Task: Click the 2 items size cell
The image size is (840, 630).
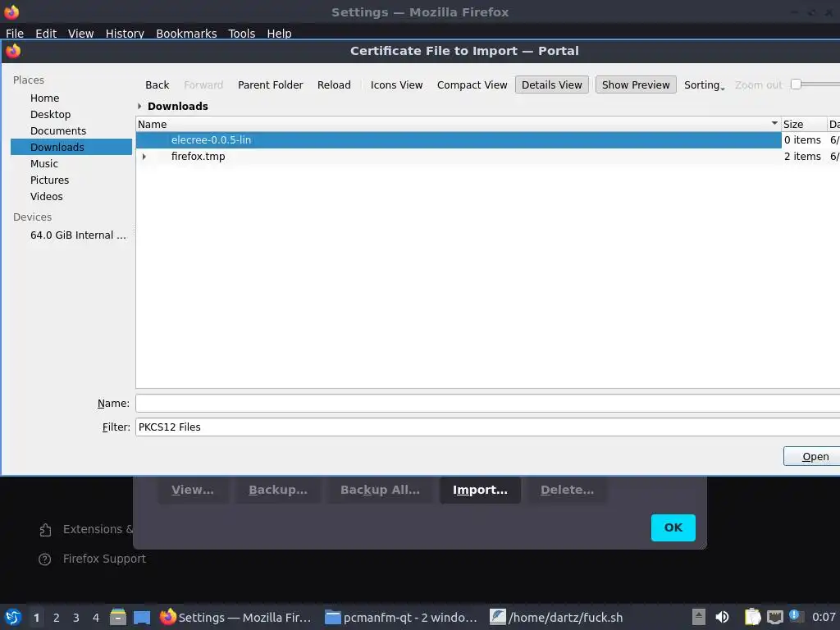Action: [802, 157]
